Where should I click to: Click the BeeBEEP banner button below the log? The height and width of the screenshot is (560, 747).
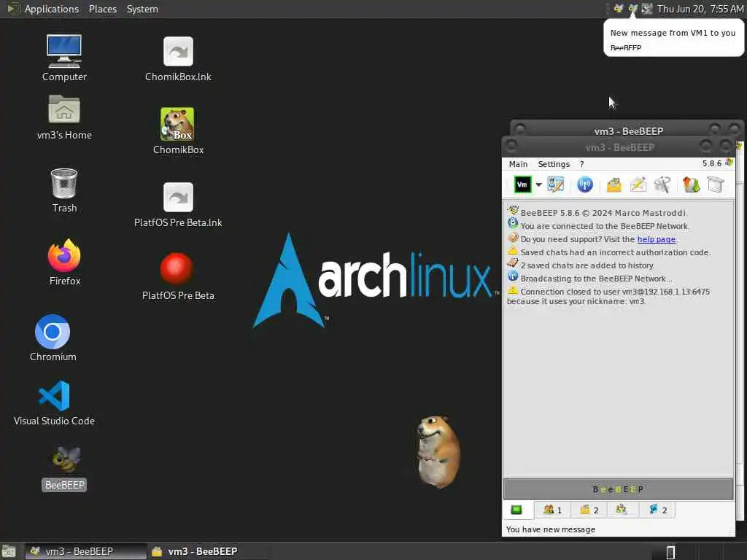pyautogui.click(x=618, y=489)
